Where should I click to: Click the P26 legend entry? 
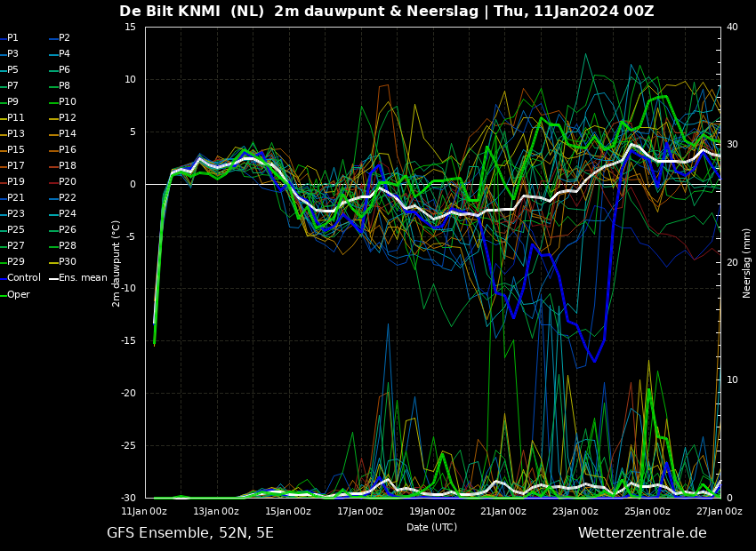tap(62, 230)
